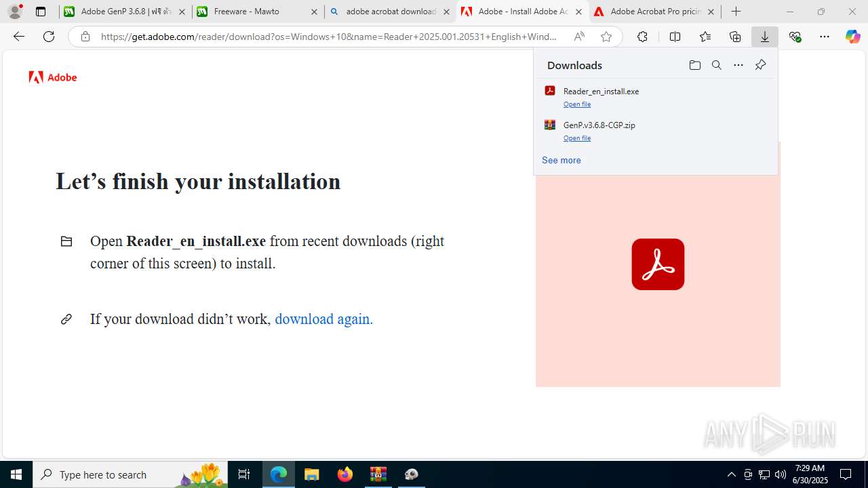Show hidden system tray icons
Image resolution: width=868 pixels, height=488 pixels.
coord(732,474)
